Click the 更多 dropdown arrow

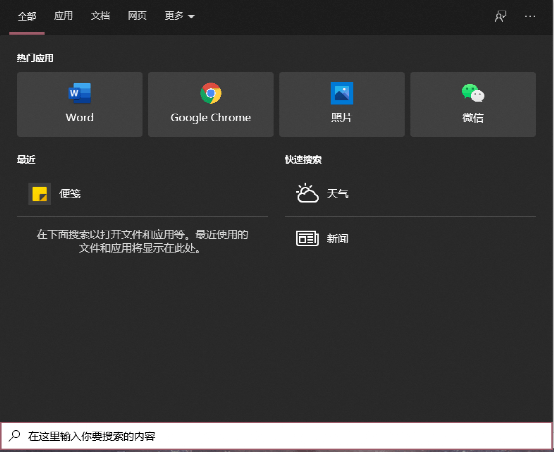pyautogui.click(x=191, y=17)
